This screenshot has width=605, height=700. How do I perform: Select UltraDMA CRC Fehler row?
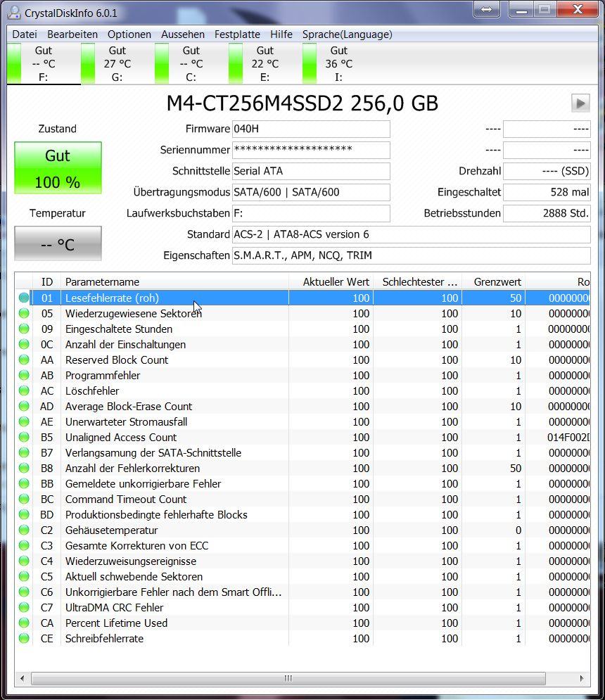(302, 608)
